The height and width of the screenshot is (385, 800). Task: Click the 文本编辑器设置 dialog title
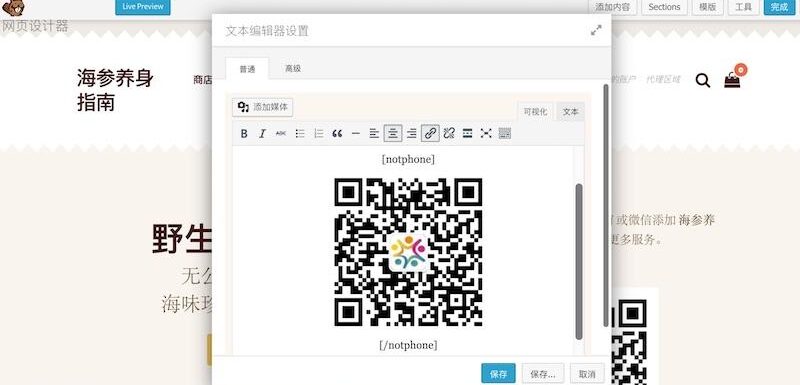[267, 31]
